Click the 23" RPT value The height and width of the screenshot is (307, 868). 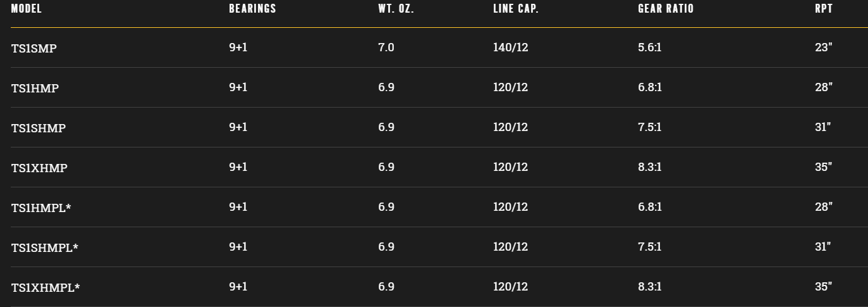click(823, 47)
